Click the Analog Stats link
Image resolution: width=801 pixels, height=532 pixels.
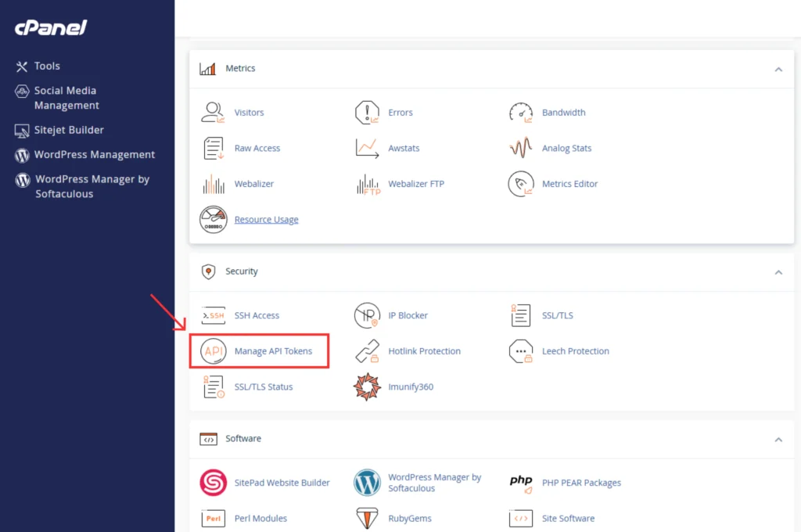[566, 148]
